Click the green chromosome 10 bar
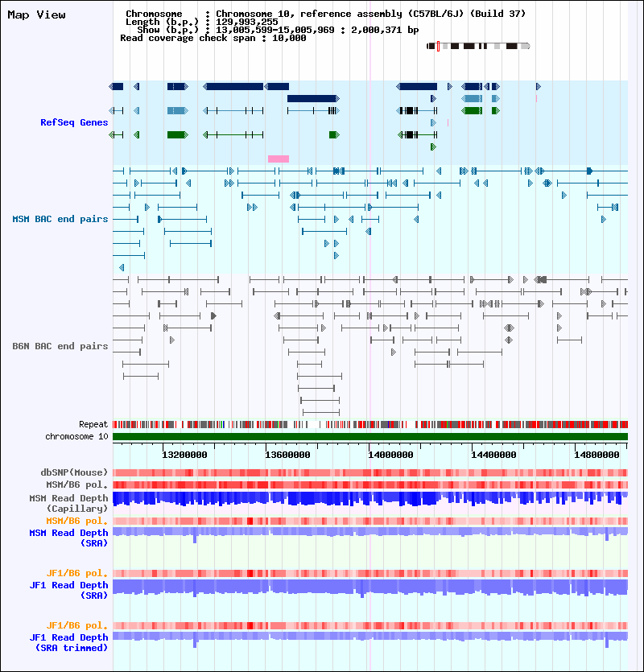Image resolution: width=644 pixels, height=672 pixels. [x=370, y=437]
